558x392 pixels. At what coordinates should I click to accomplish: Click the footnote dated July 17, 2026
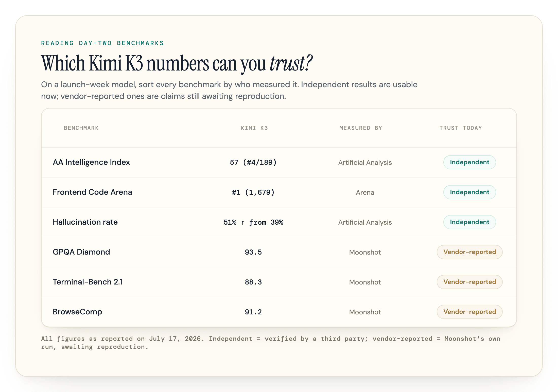pyautogui.click(x=271, y=343)
